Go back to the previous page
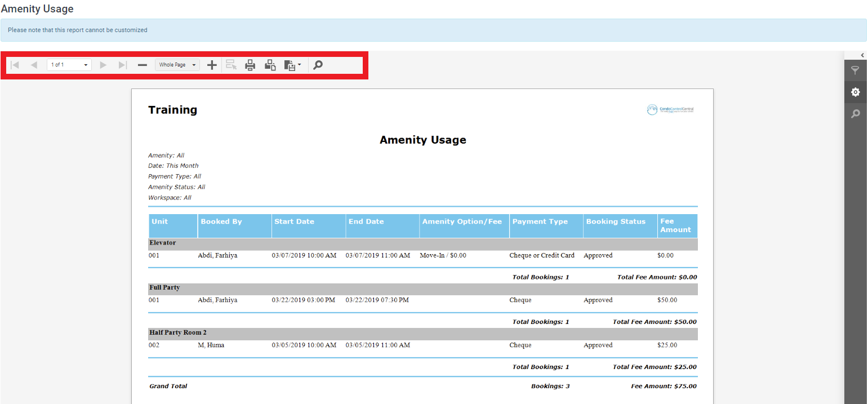The height and width of the screenshot is (404, 868). (x=34, y=65)
